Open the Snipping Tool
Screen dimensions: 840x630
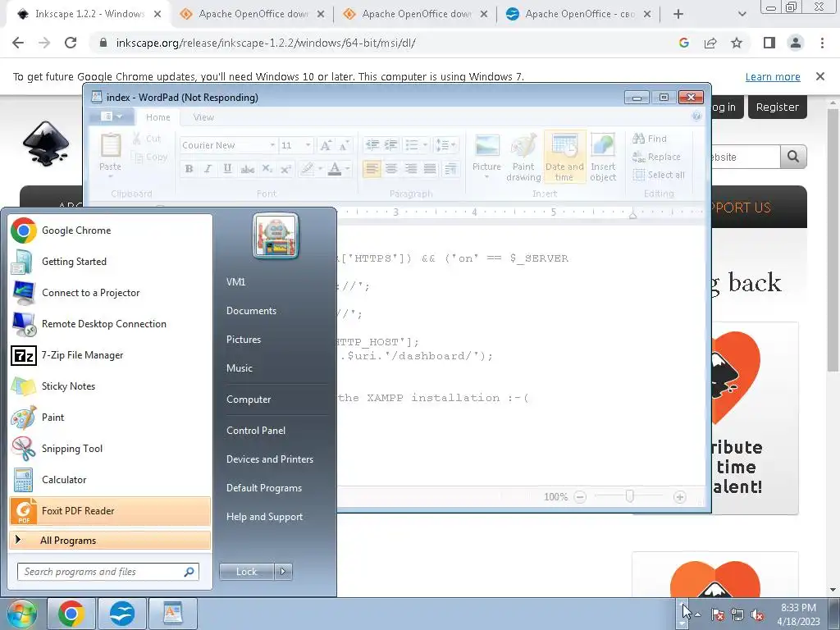(x=110, y=449)
